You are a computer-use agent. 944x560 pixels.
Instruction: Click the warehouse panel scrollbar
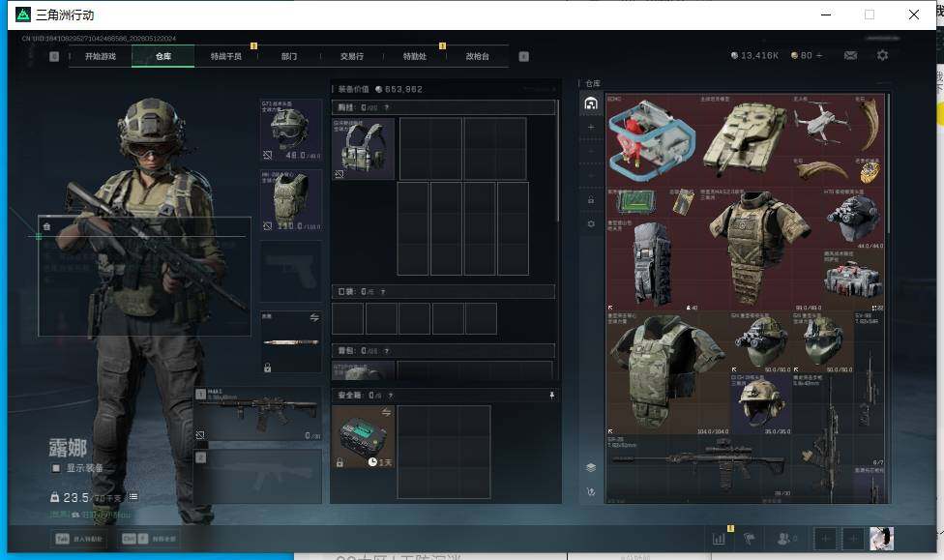pos(889,162)
